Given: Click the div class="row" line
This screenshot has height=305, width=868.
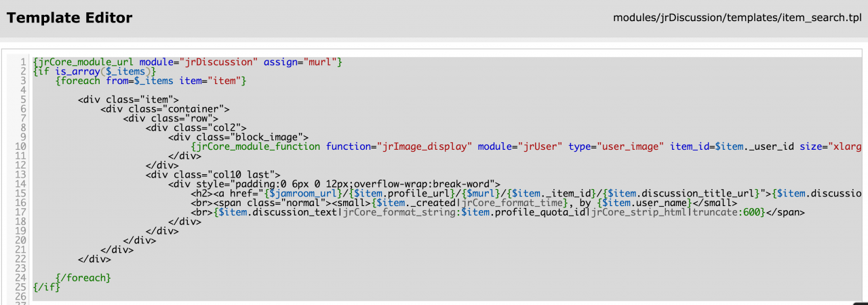Looking at the screenshot, I should tap(170, 118).
